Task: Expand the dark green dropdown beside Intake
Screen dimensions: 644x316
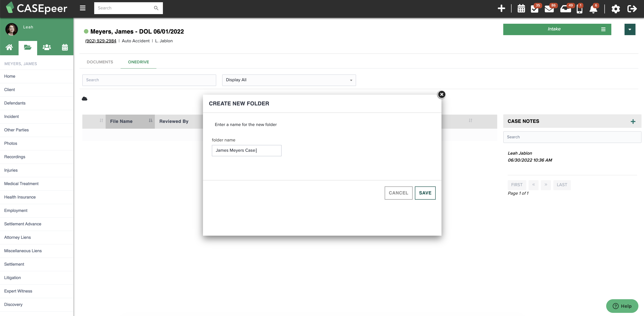Action: [x=630, y=29]
